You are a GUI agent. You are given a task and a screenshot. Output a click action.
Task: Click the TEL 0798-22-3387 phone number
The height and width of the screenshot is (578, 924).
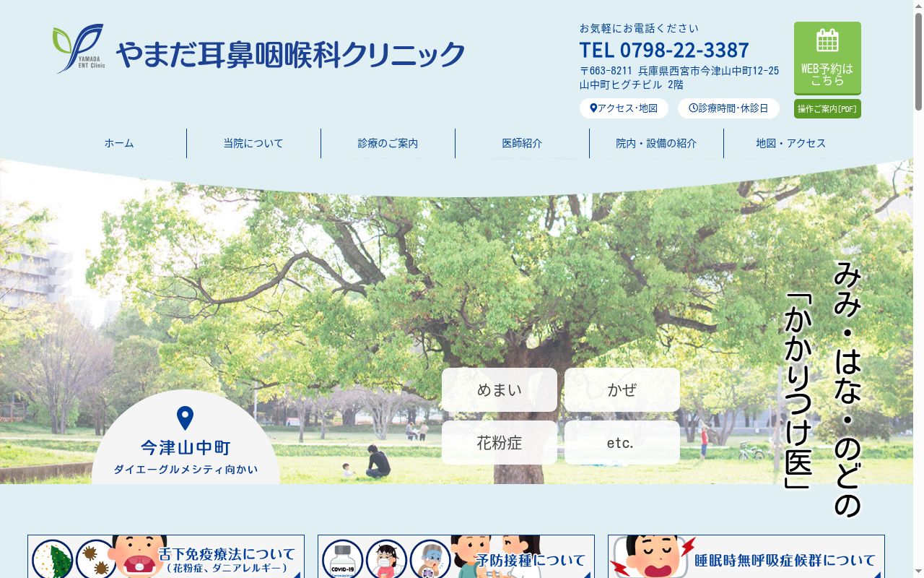coord(664,50)
